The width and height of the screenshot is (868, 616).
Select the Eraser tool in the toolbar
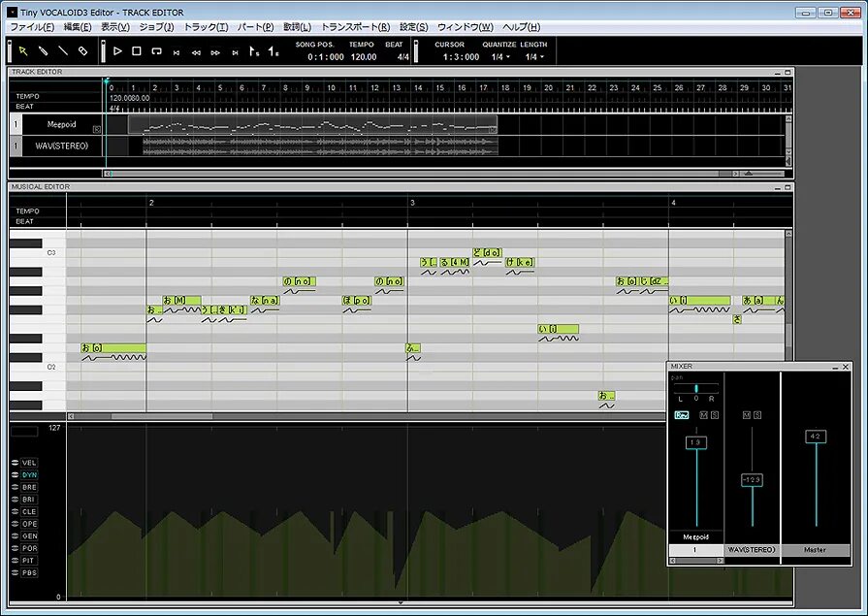[83, 49]
